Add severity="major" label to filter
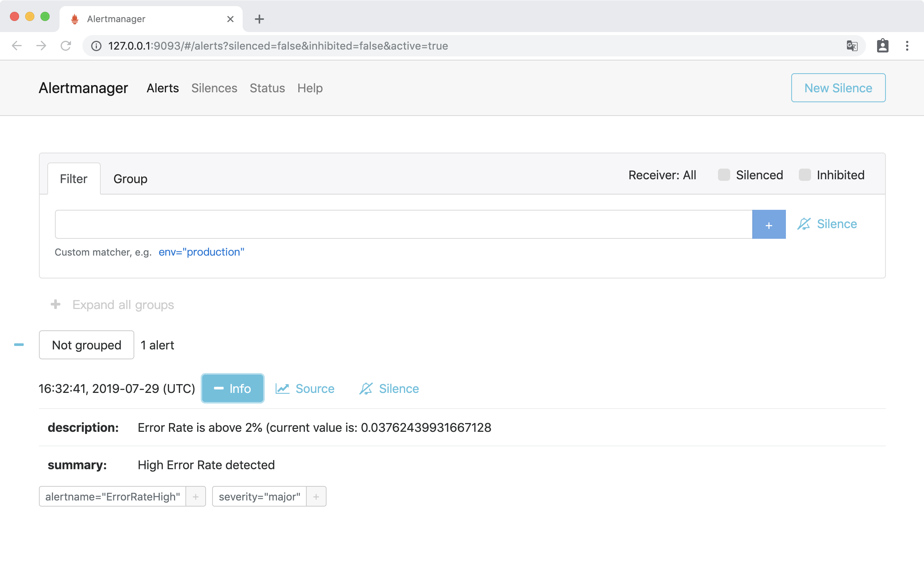 coord(316,497)
